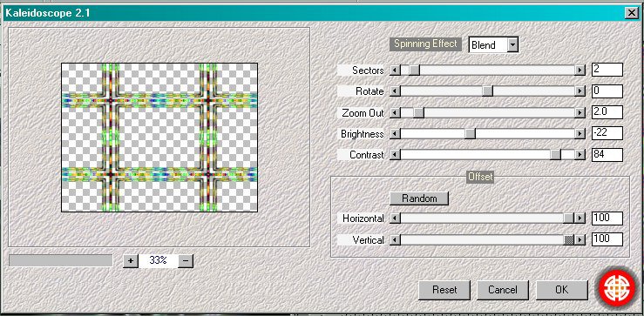Click Rotate slider left arrow
Image resolution: width=644 pixels, height=316 pixels.
pyautogui.click(x=395, y=91)
